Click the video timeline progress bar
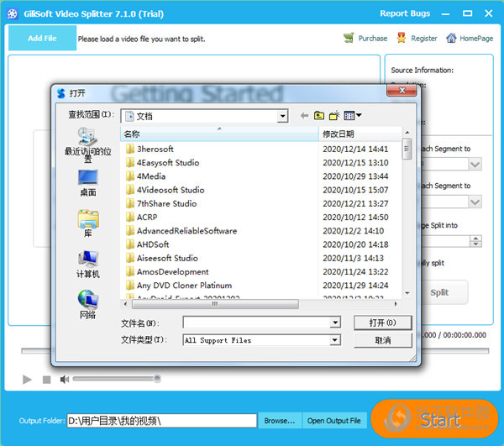 coord(255,351)
